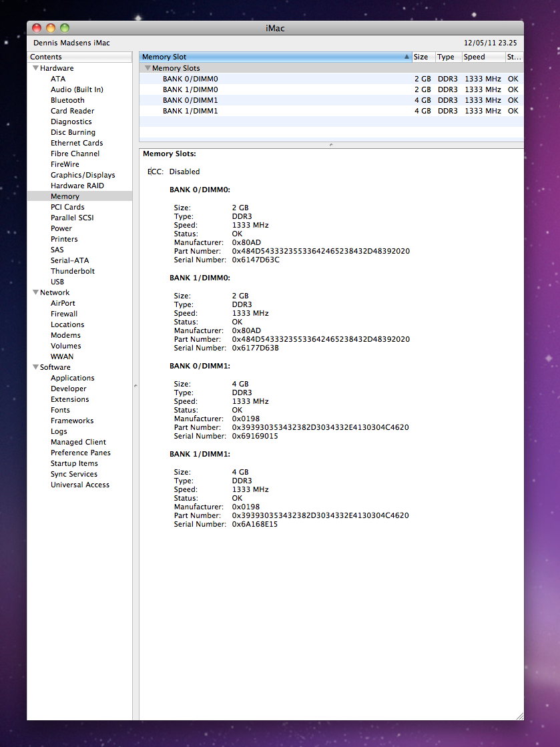Select the BANK 0/DIMM1 table row

tap(332, 101)
